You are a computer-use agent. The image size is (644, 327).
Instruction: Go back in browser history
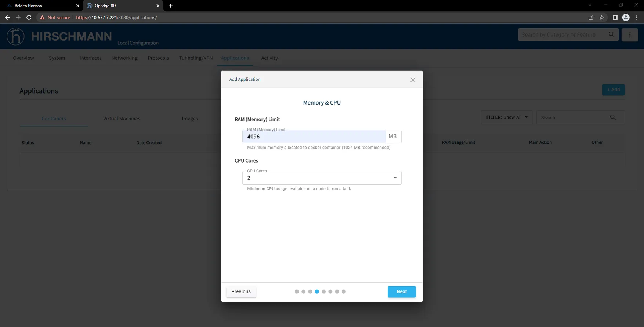click(x=7, y=17)
